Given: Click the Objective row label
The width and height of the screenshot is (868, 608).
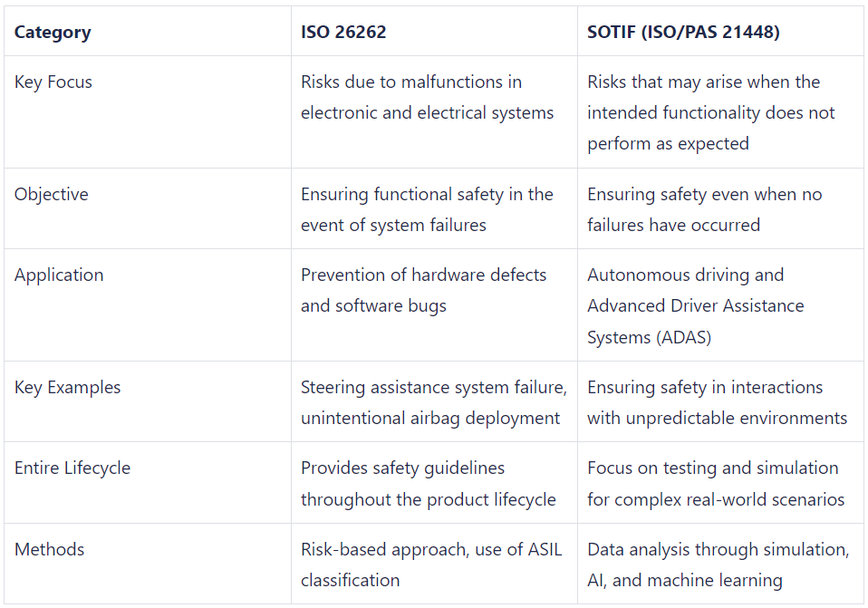Looking at the screenshot, I should click(x=52, y=194).
